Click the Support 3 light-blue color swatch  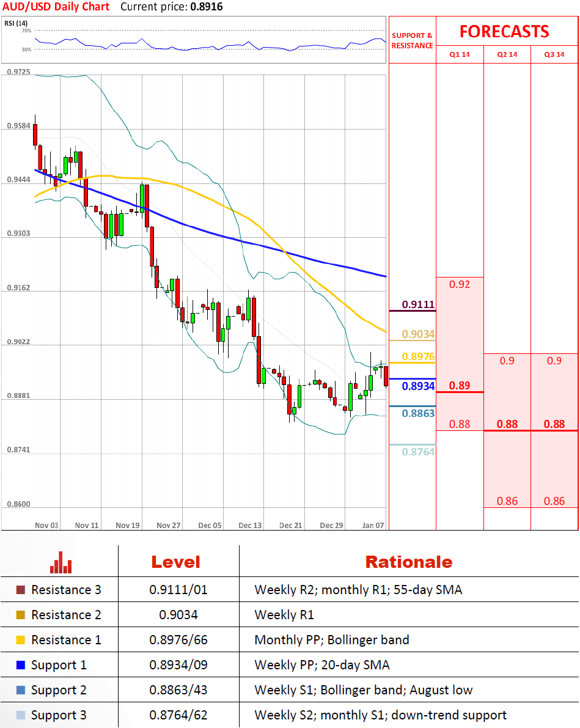tap(20, 715)
